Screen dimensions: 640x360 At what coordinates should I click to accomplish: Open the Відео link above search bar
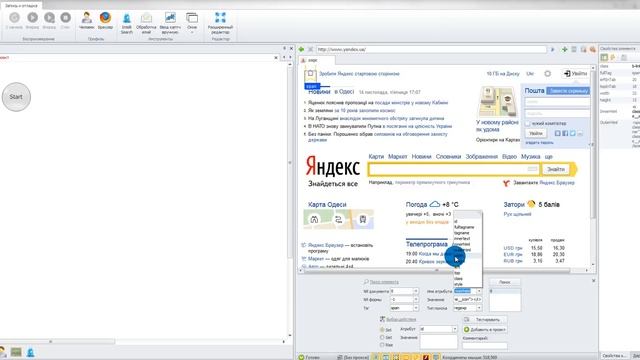coord(509,157)
